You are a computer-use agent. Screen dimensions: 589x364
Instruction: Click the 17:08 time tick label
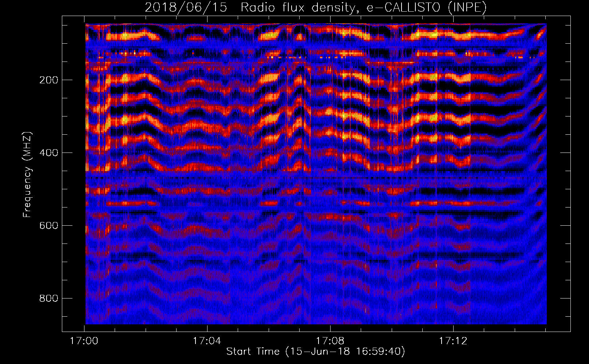(x=330, y=341)
